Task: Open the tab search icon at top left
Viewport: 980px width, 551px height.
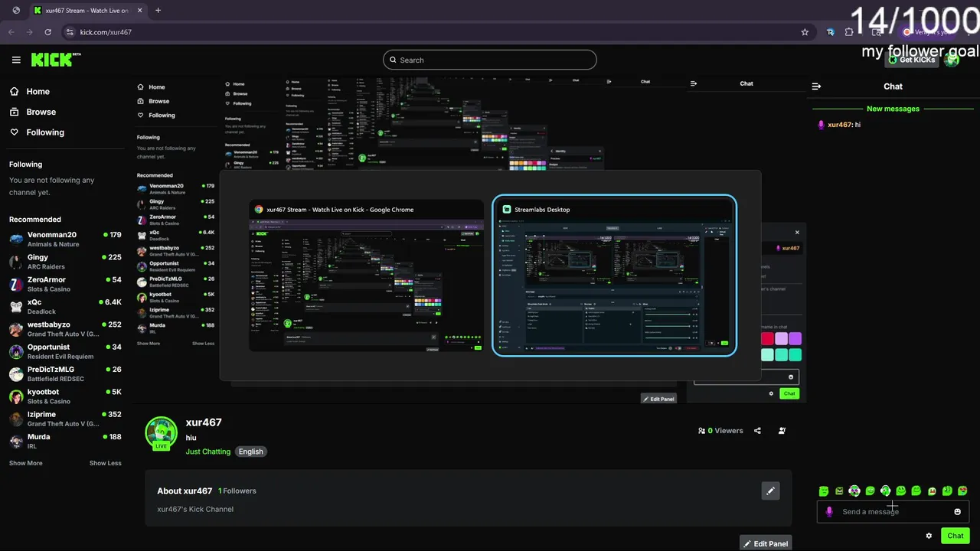Action: [x=16, y=11]
